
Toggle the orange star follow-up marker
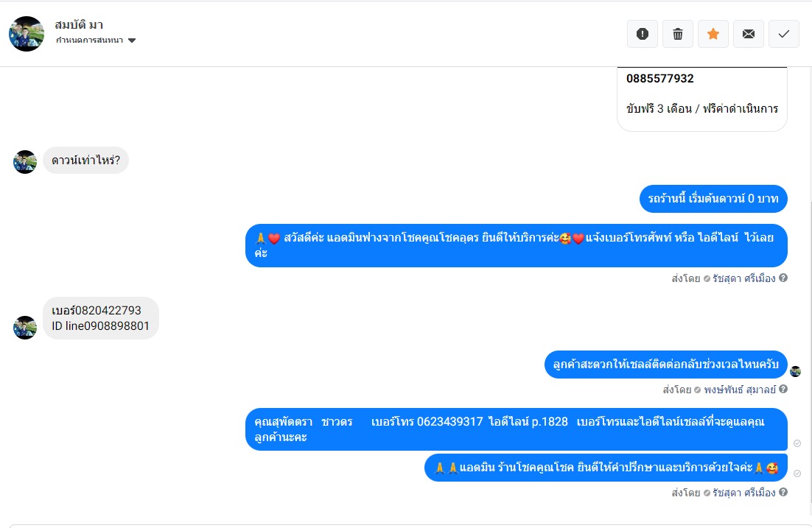click(x=713, y=34)
